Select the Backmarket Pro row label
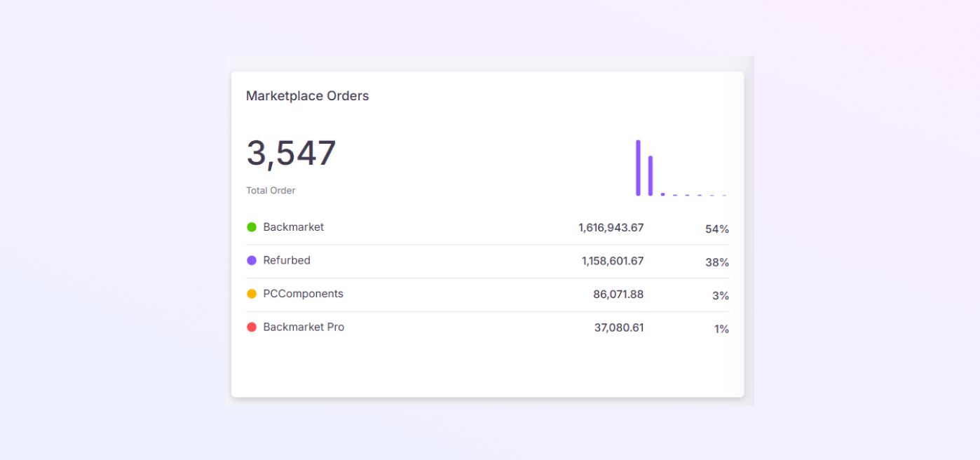 coord(304,327)
